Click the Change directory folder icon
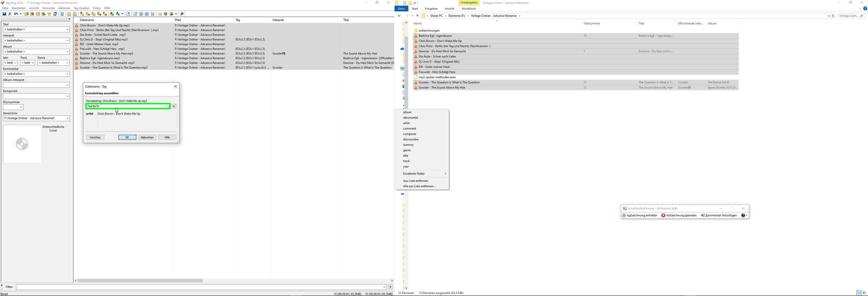The image size is (868, 296). point(27,14)
